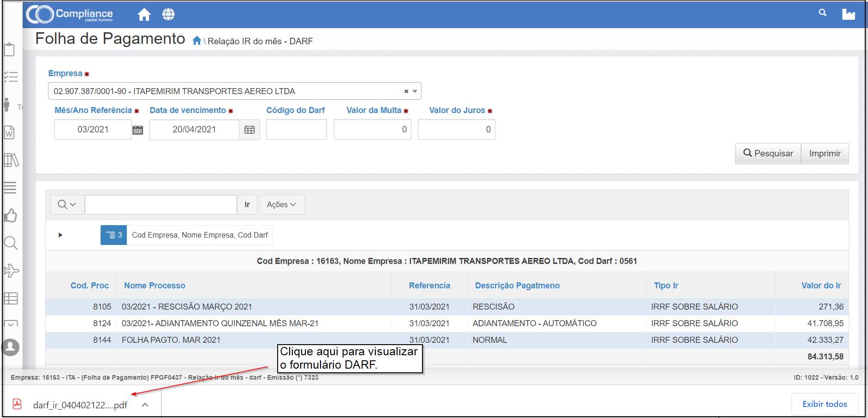Click the report search text box
This screenshot has width=868, height=418.
pyautogui.click(x=161, y=204)
